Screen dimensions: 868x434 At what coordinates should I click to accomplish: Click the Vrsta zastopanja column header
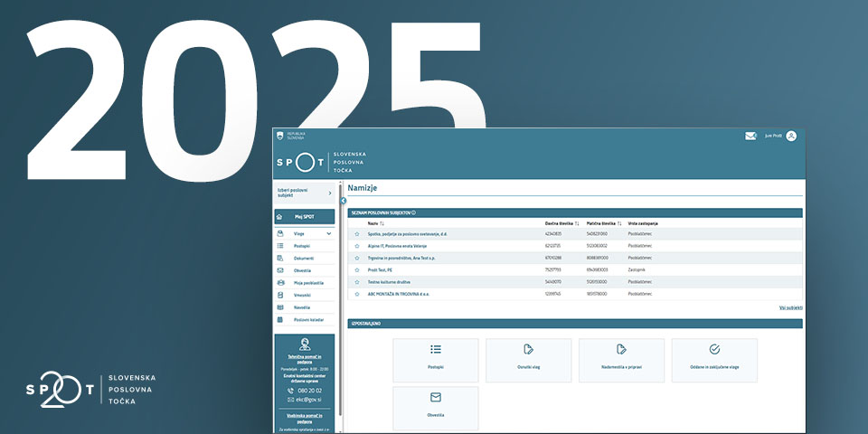click(643, 223)
